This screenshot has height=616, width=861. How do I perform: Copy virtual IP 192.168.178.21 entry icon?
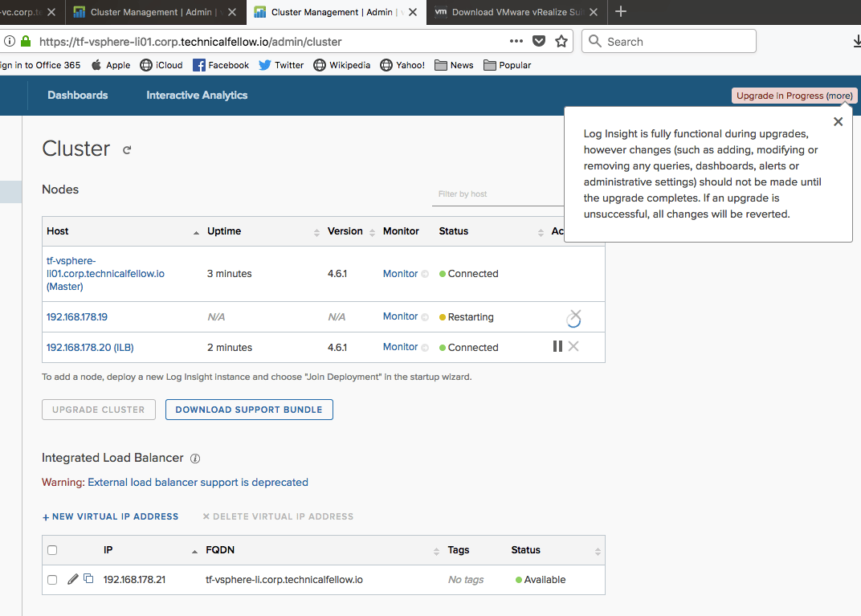point(88,578)
